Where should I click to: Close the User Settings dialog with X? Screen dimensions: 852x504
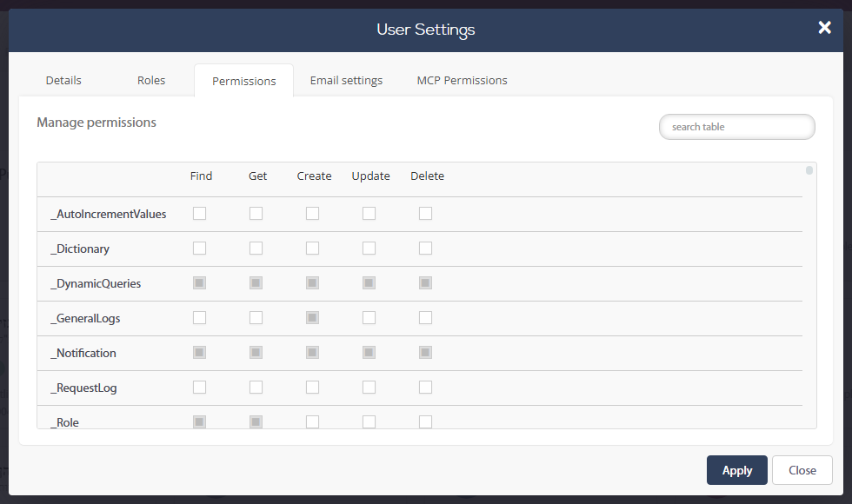(x=824, y=27)
